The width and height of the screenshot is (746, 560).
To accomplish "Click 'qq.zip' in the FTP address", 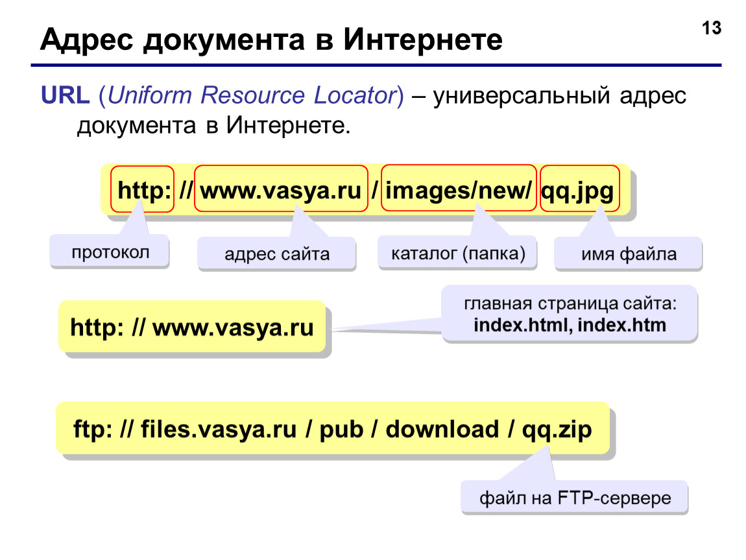I will (557, 430).
